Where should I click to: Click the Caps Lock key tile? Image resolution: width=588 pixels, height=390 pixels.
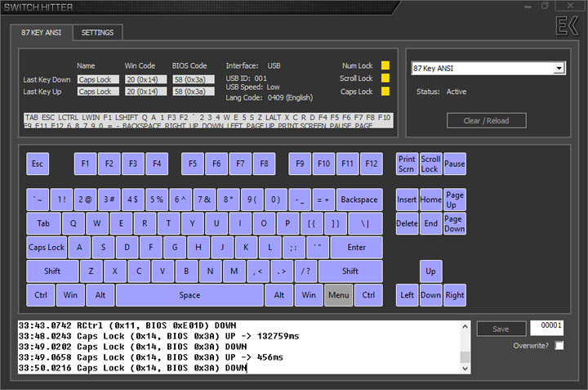(46, 247)
